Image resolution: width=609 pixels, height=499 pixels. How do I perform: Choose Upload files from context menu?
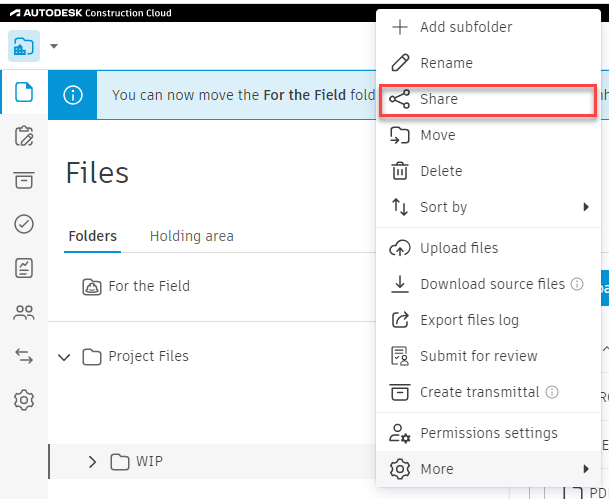point(489,248)
